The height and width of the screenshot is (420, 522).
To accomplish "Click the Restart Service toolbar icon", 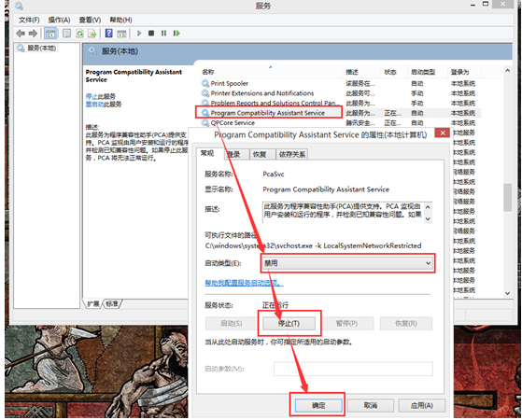I will (x=176, y=34).
